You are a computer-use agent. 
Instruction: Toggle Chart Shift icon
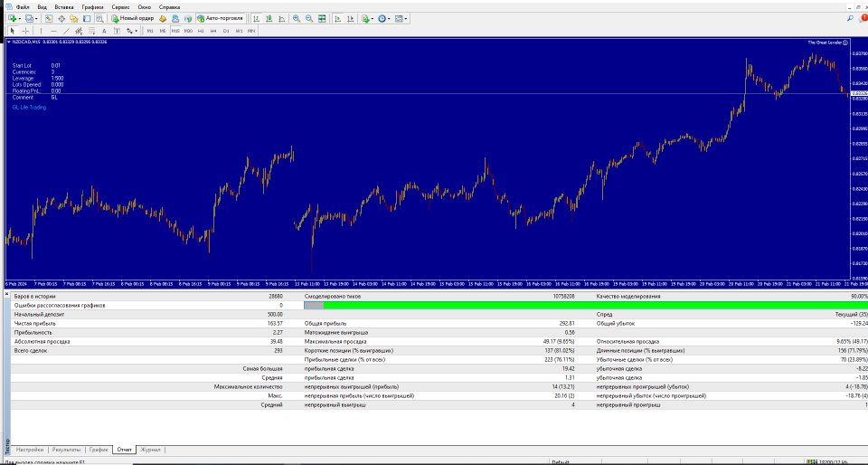pos(351,18)
